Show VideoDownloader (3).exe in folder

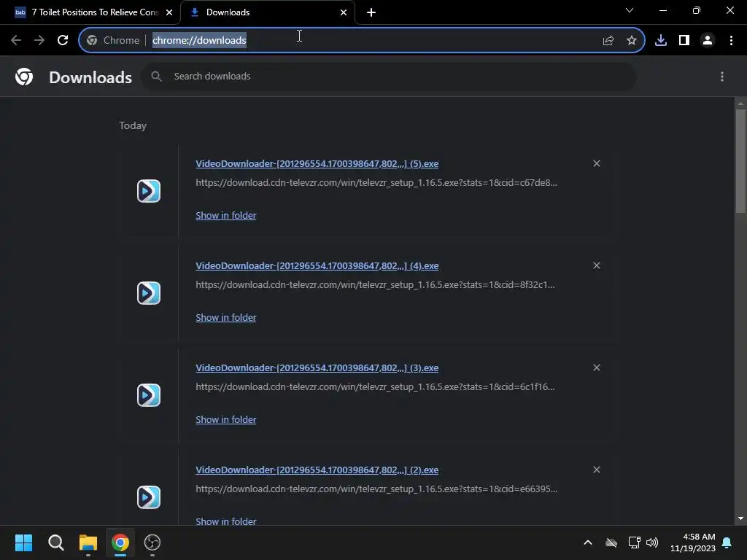click(x=226, y=419)
